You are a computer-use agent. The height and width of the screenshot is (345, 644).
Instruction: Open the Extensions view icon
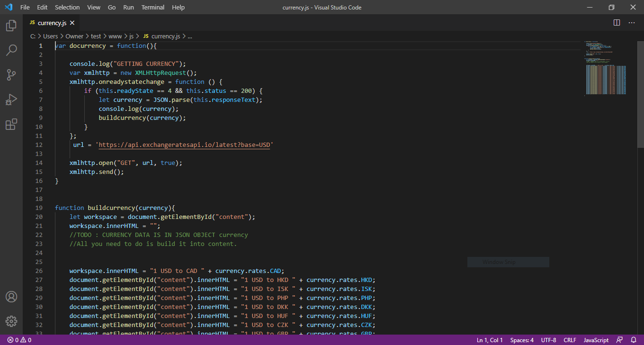click(11, 124)
